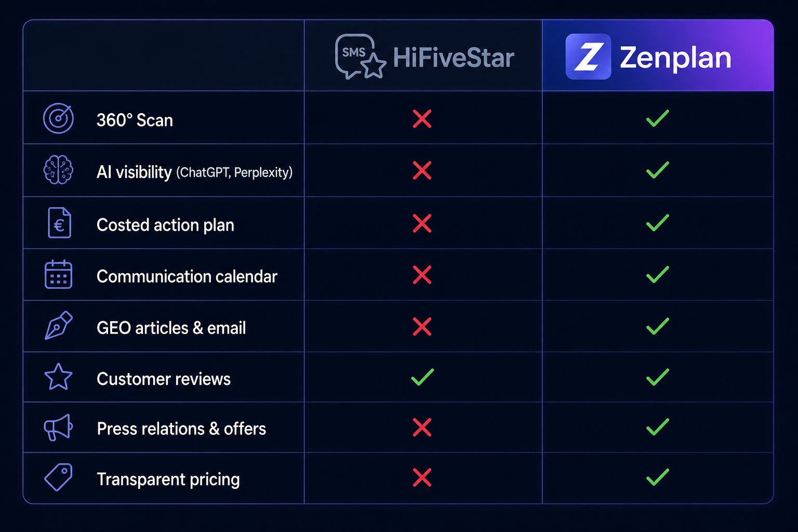This screenshot has height=532, width=798.
Task: Select the pen nib icon for GEO articles
Action: (x=58, y=326)
